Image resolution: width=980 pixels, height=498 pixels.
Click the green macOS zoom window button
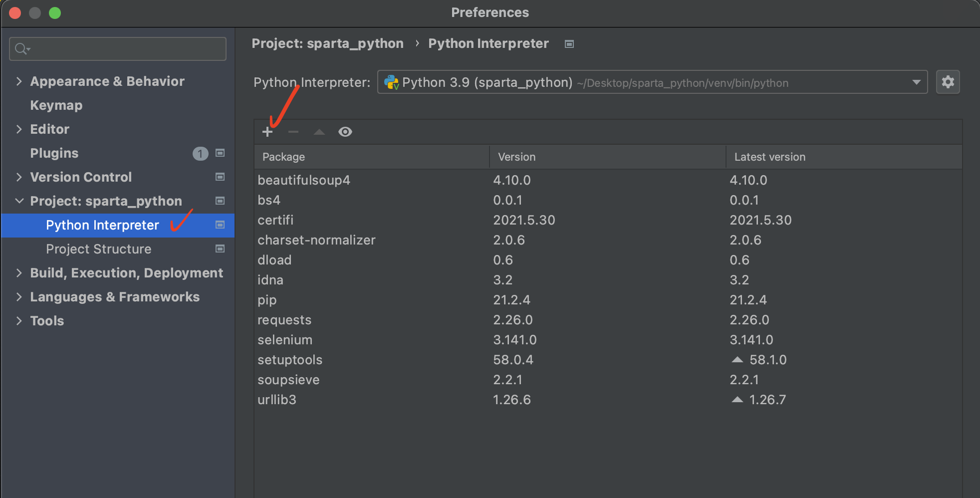tap(55, 13)
